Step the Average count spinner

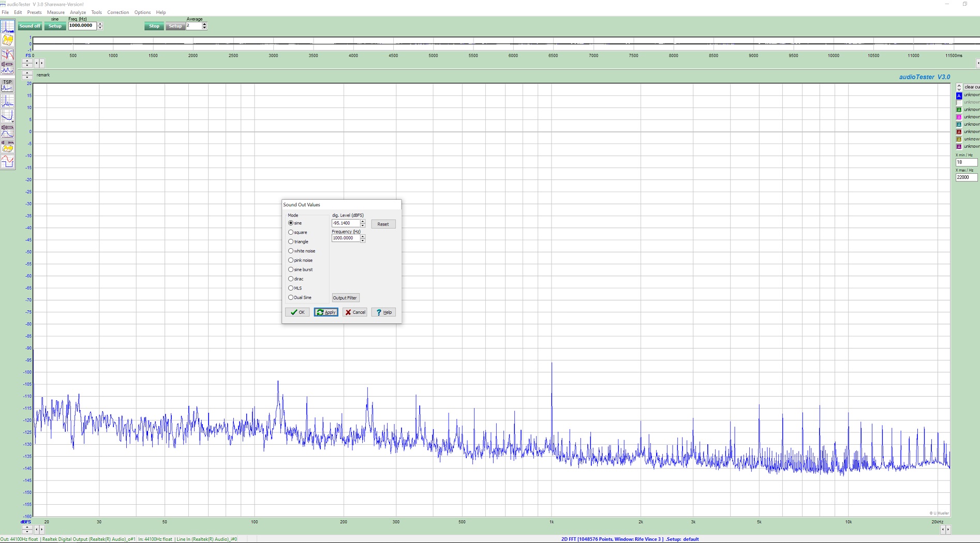click(x=204, y=26)
